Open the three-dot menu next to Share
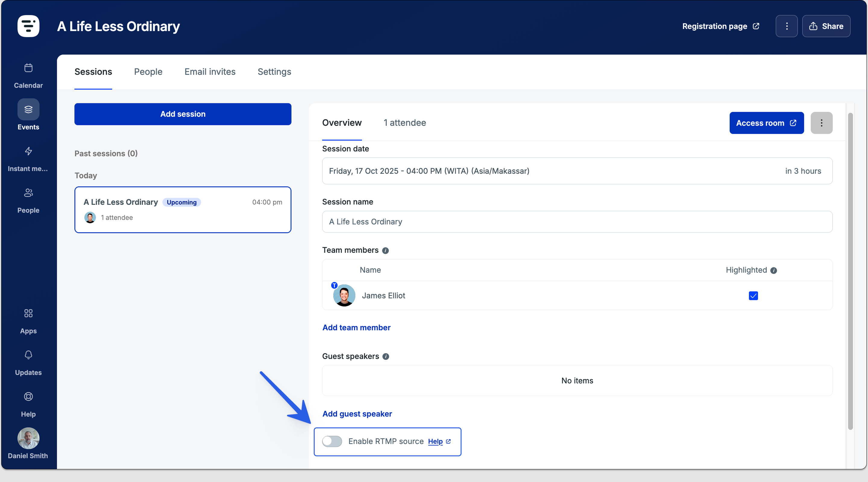Image resolution: width=868 pixels, height=482 pixels. pos(786,26)
